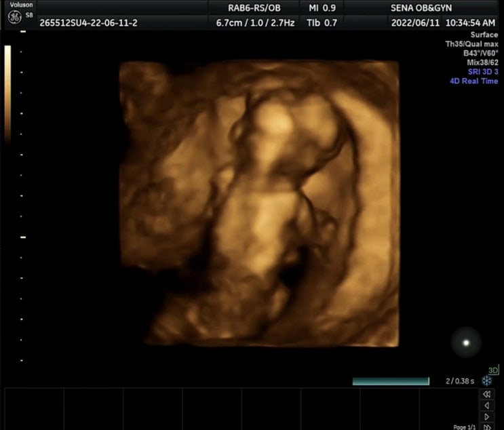This screenshot has height=430, width=504.
Task: Click the "S8" model label
Action: coord(29,15)
